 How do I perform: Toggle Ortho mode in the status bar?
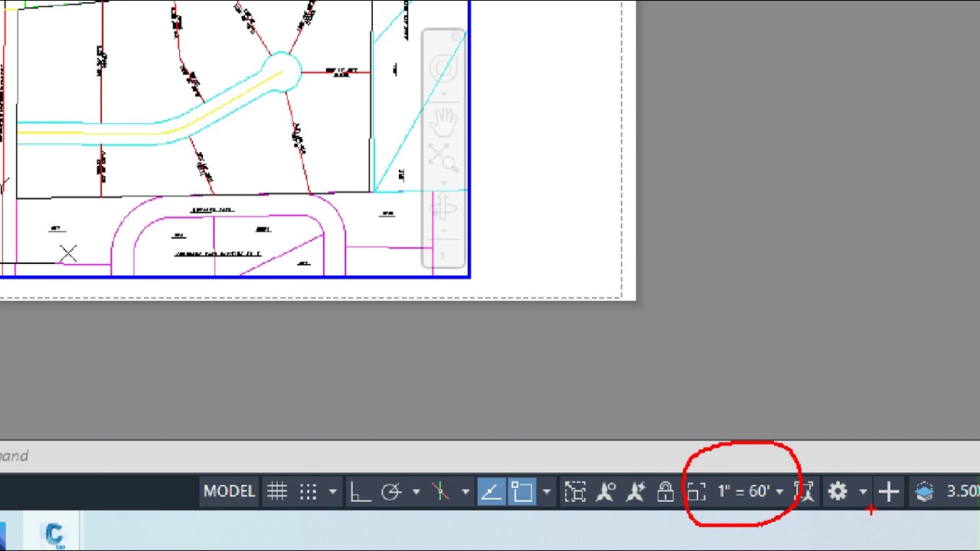[360, 491]
